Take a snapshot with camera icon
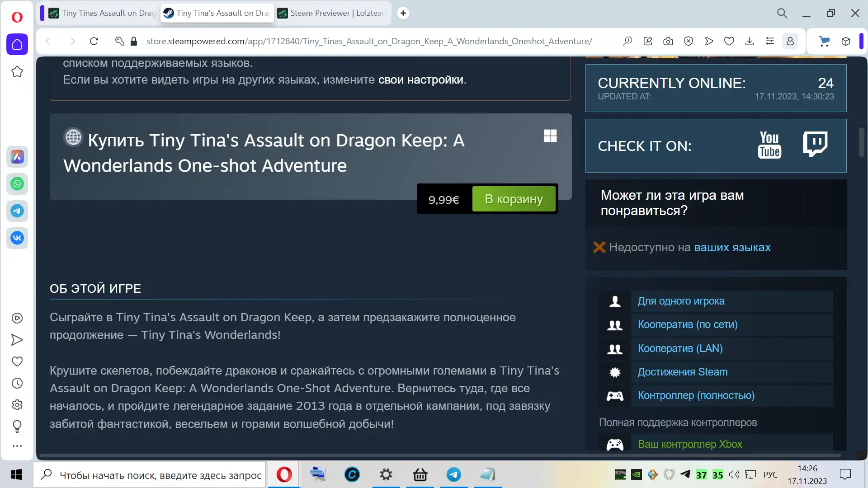 668,41
